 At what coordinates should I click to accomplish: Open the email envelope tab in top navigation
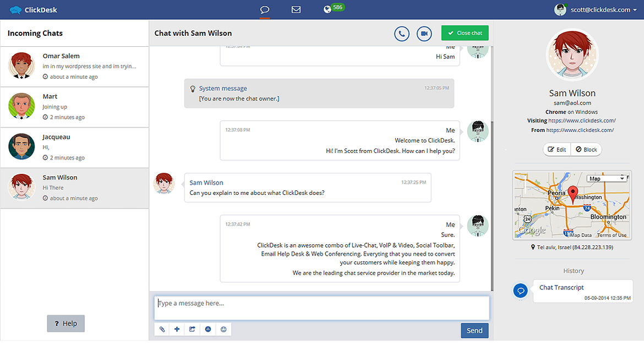pos(296,9)
